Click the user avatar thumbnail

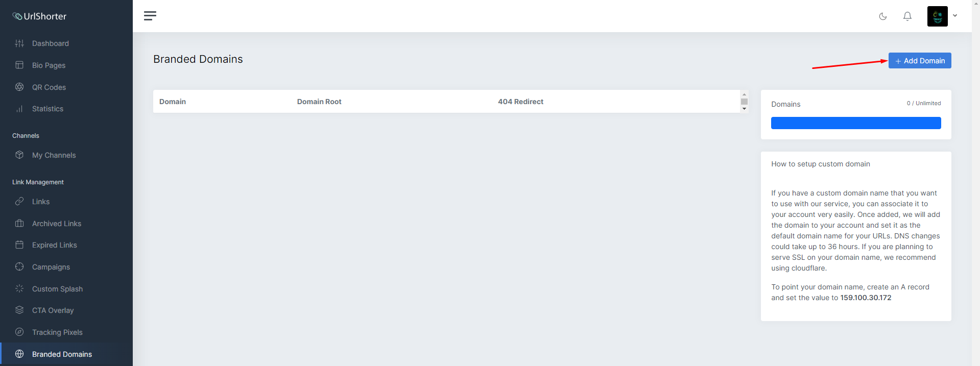tap(938, 16)
